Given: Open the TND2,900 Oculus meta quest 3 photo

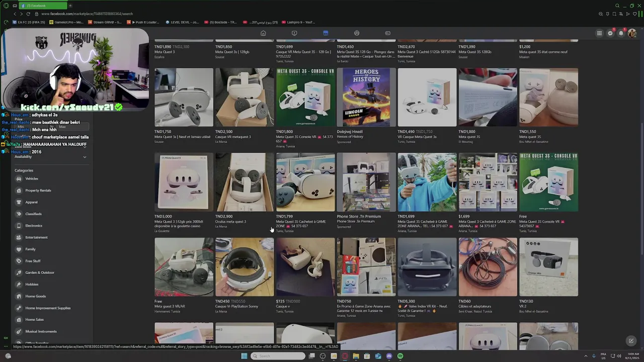Looking at the screenshot, I should point(245,182).
